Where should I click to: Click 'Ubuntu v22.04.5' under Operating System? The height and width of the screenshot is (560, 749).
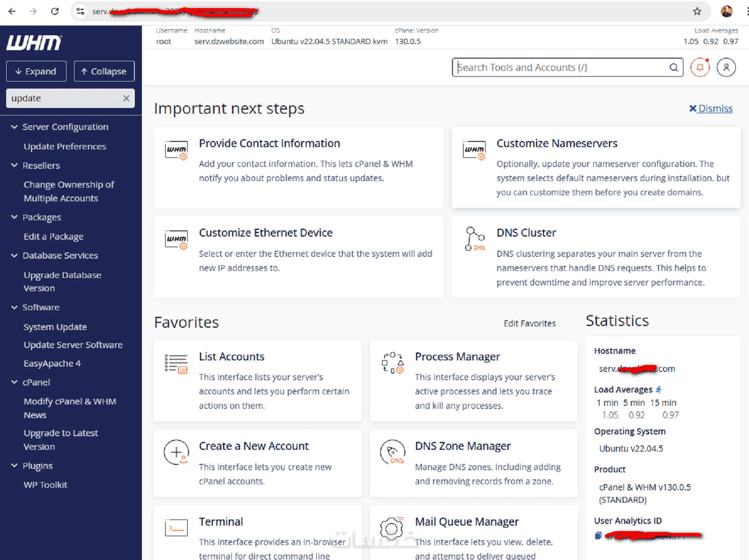(631, 449)
